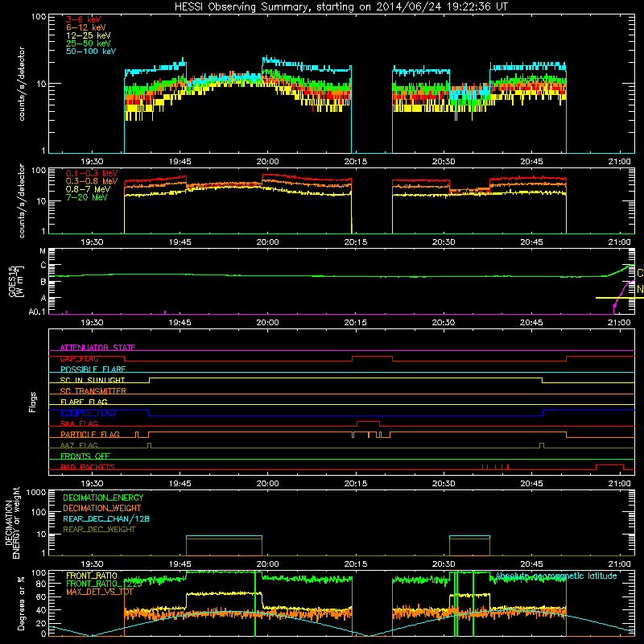Click the 19:30 tick label under the Flags panel
The width and height of the screenshot is (644, 644).
tap(92, 484)
